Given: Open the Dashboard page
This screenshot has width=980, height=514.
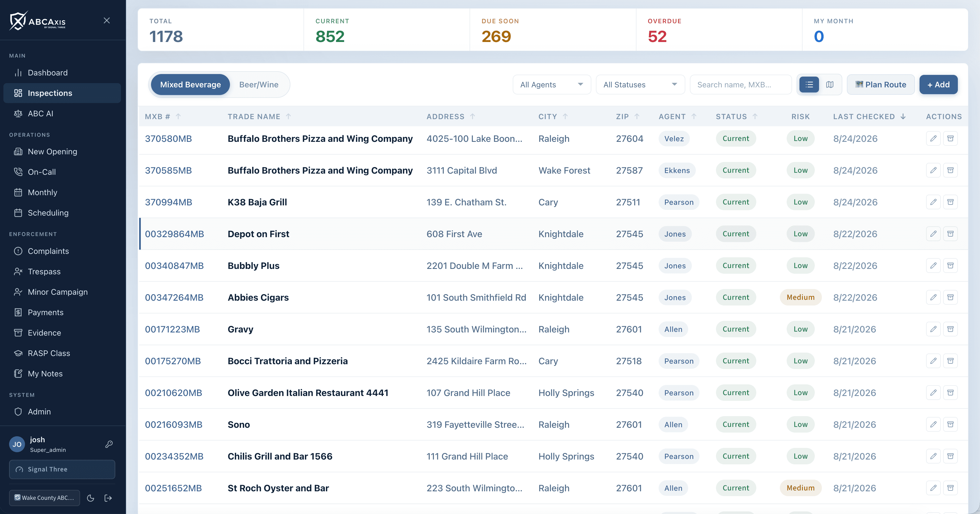Looking at the screenshot, I should click(62, 73).
